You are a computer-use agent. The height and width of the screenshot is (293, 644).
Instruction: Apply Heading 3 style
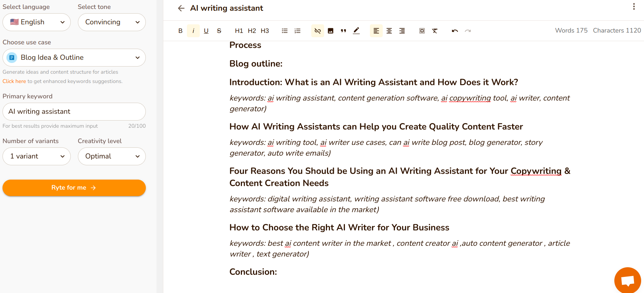tap(265, 31)
